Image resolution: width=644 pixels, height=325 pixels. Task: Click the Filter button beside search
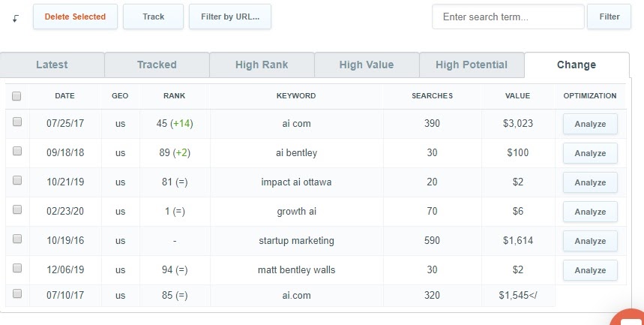tap(609, 17)
